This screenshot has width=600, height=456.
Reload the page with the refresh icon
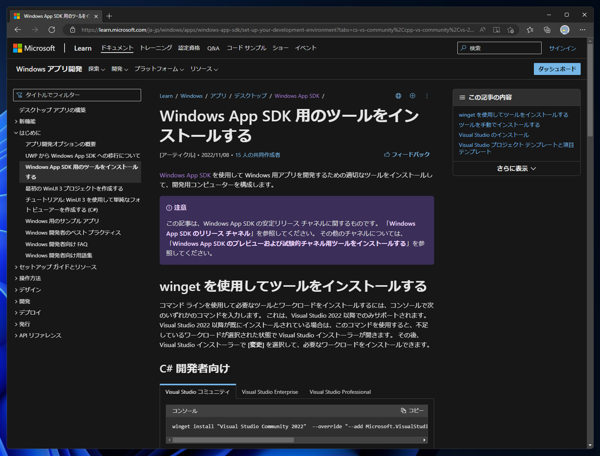tap(52, 29)
